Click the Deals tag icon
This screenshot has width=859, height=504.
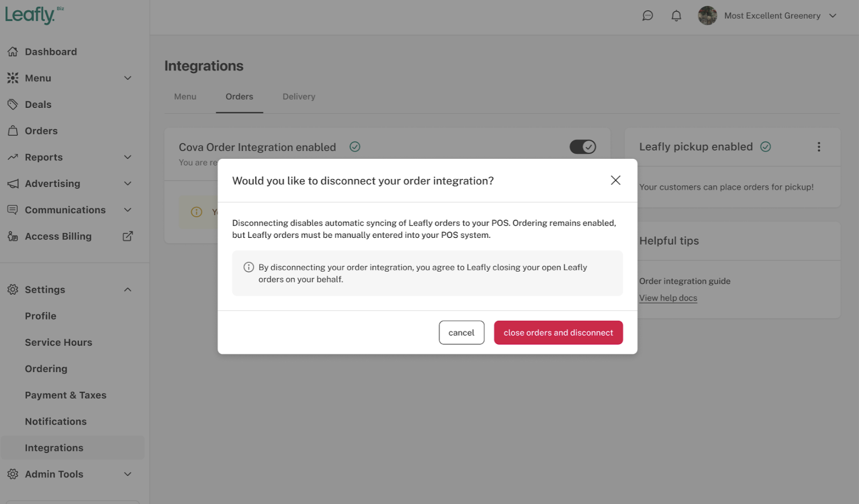point(13,104)
